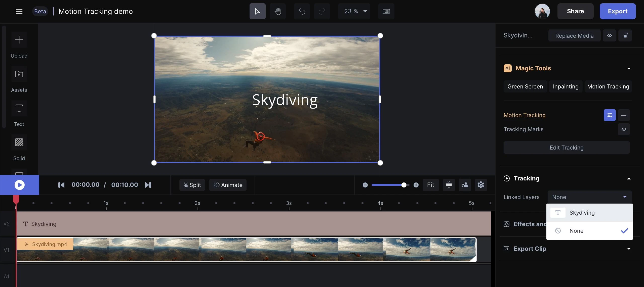Undo the last action
644x287 pixels.
[302, 11]
